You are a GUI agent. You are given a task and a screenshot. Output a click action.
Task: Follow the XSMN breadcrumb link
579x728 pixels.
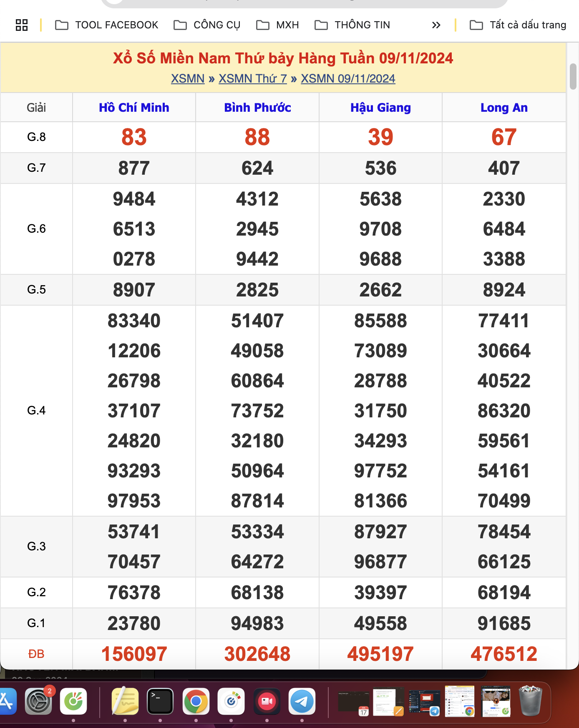[188, 78]
